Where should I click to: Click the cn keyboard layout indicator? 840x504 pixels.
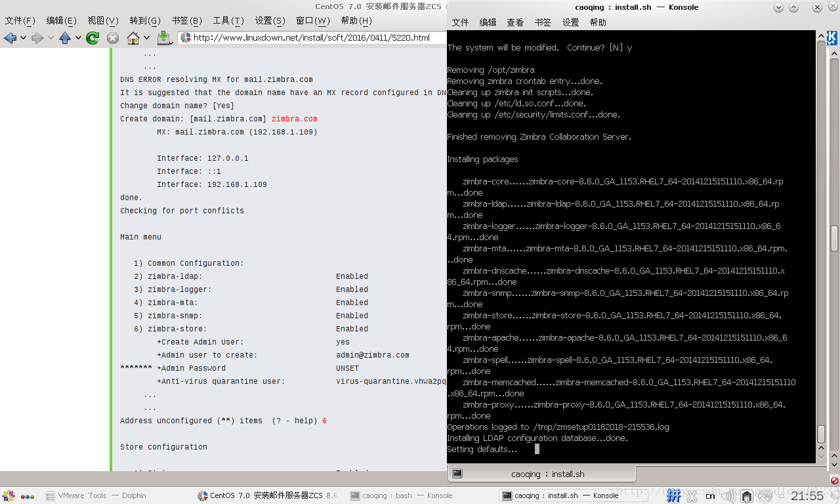tap(710, 496)
